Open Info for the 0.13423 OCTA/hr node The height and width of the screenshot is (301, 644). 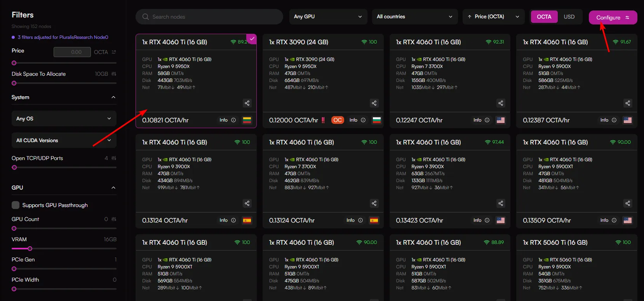[x=481, y=220]
